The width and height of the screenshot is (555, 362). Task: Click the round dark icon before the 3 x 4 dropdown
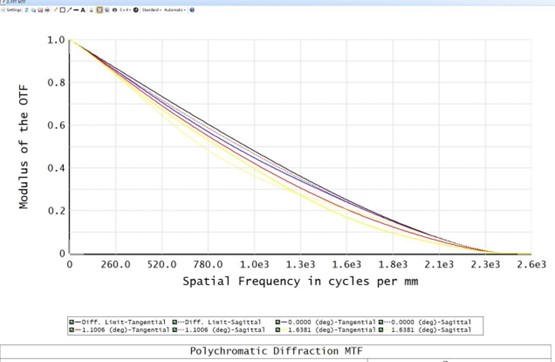(115, 10)
